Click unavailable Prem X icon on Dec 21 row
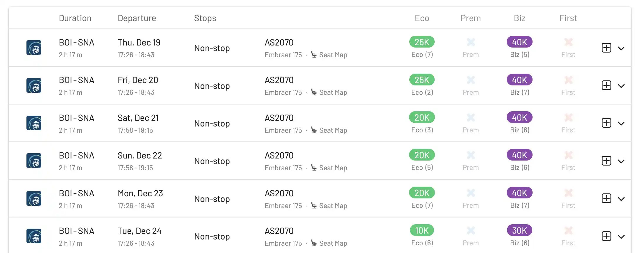This screenshot has height=253, width=644. pos(471,118)
